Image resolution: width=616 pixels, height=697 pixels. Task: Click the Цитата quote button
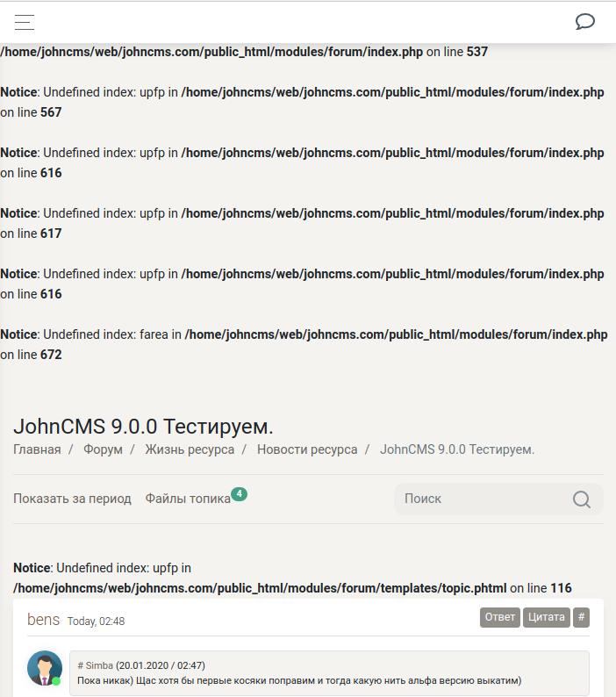click(546, 617)
